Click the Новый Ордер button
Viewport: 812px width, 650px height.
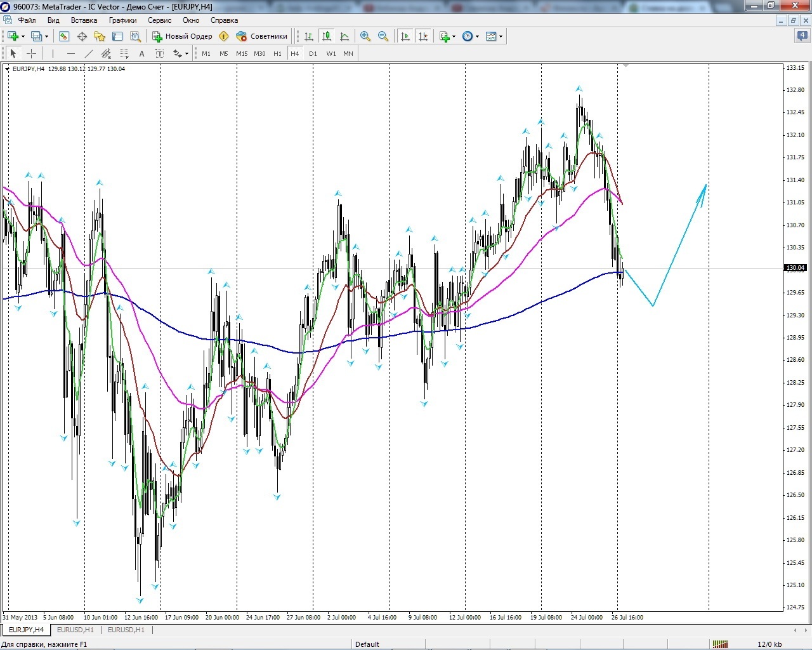182,36
